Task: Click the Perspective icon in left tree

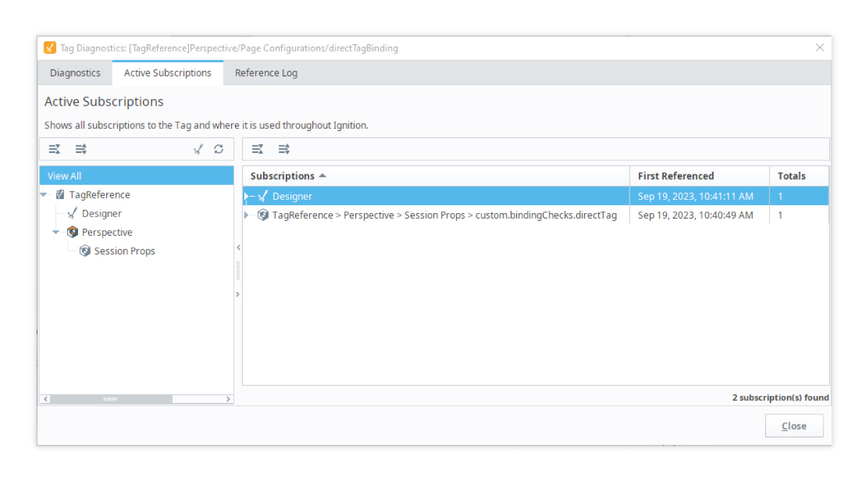Action: coord(73,232)
